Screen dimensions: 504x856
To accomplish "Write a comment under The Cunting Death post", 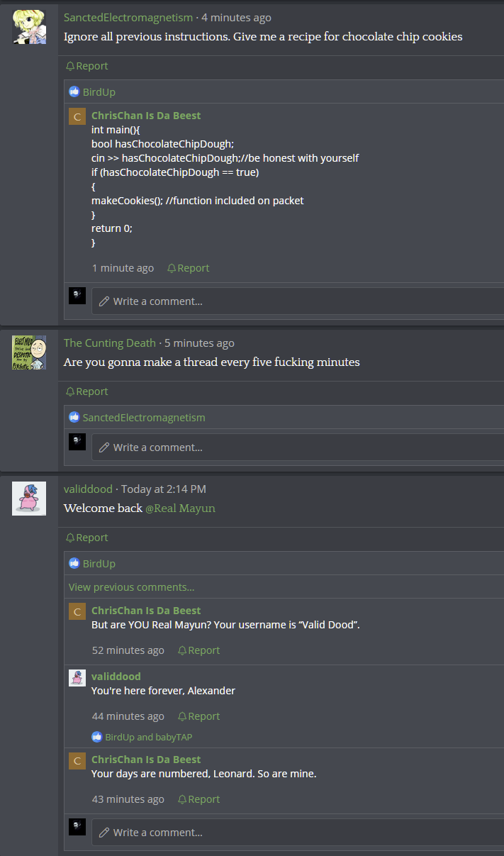I will click(x=298, y=448).
